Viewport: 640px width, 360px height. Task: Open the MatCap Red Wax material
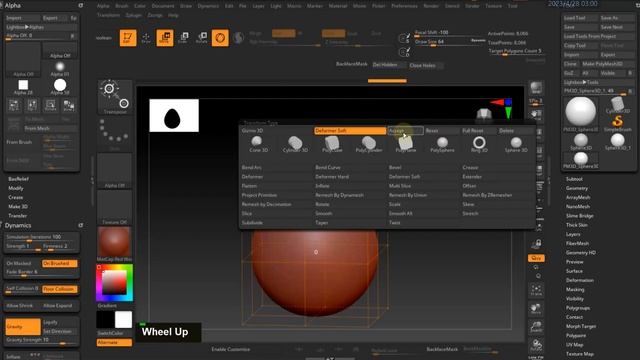114,244
